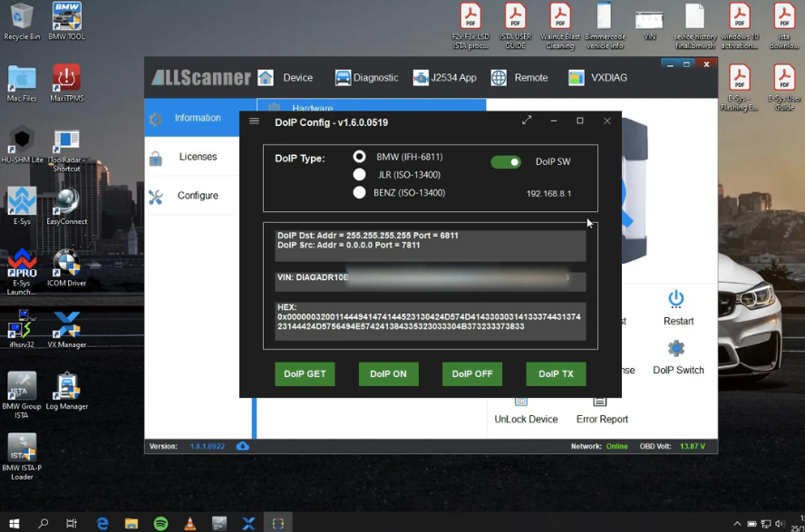The height and width of the screenshot is (532, 805).
Task: Open VLC media player from the taskbar
Action: click(x=190, y=523)
